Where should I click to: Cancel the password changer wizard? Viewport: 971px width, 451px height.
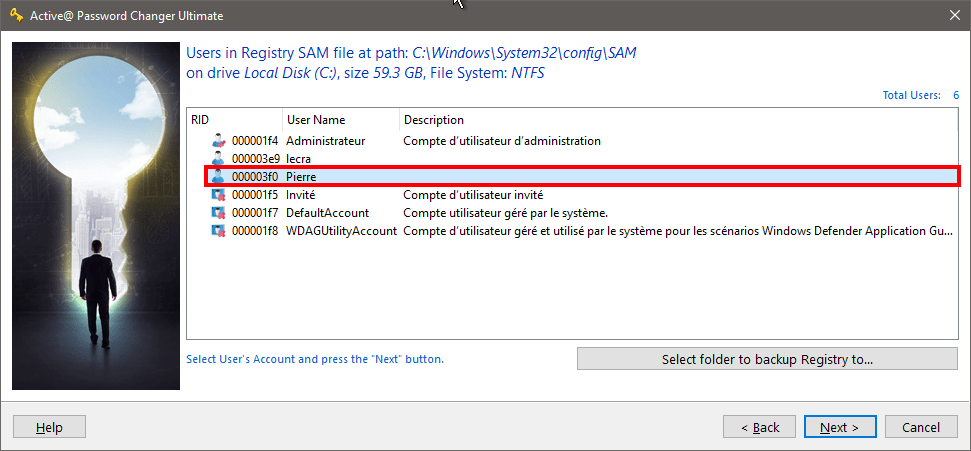[921, 427]
